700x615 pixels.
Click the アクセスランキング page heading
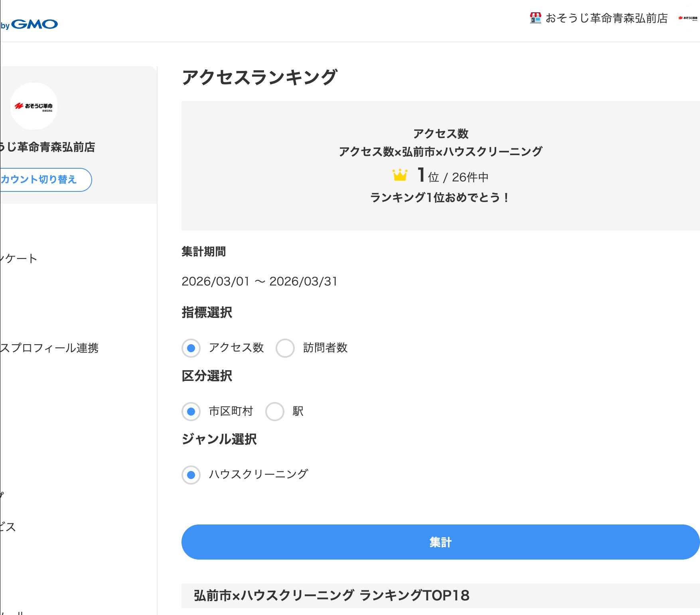[x=260, y=77]
